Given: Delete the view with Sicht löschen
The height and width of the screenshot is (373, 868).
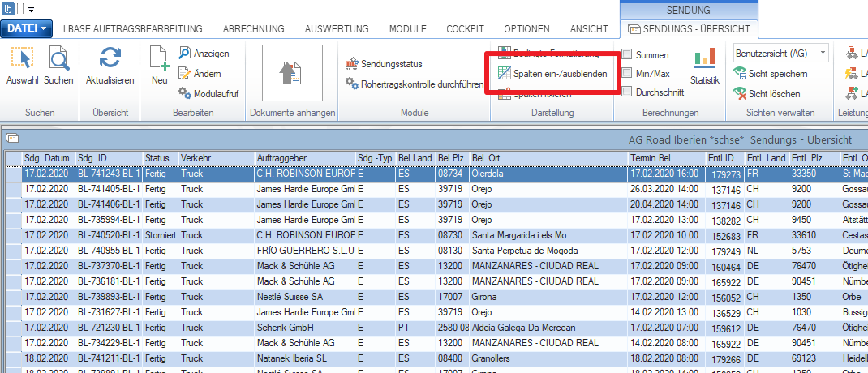Looking at the screenshot, I should tap(766, 93).
